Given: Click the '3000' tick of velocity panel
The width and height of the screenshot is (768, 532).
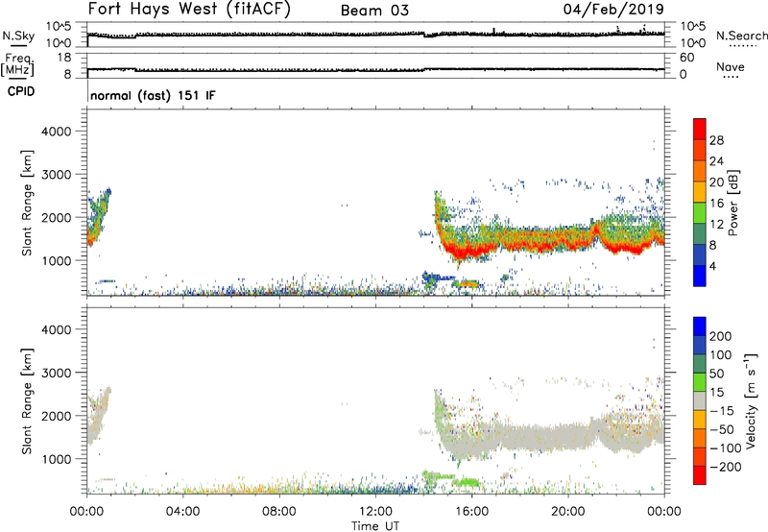Looking at the screenshot, I should (x=57, y=373).
